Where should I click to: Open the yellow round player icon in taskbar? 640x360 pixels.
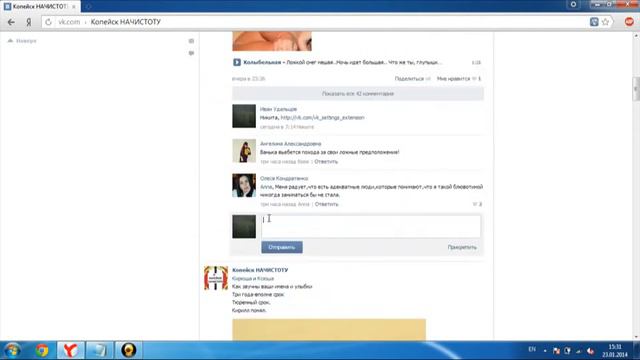[129, 350]
